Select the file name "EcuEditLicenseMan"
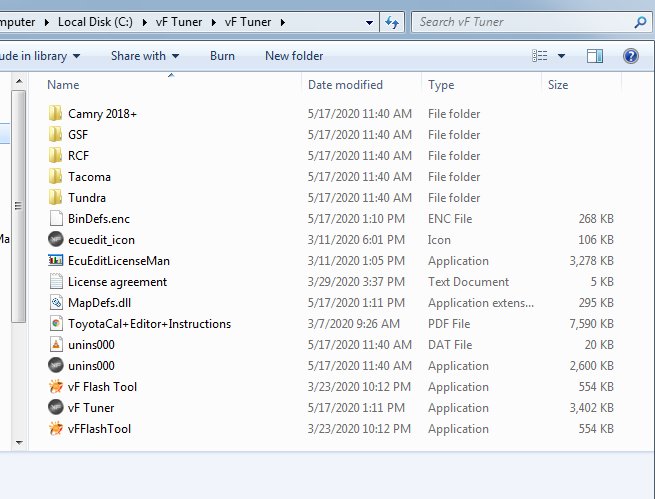This screenshot has width=655, height=499. point(119,261)
